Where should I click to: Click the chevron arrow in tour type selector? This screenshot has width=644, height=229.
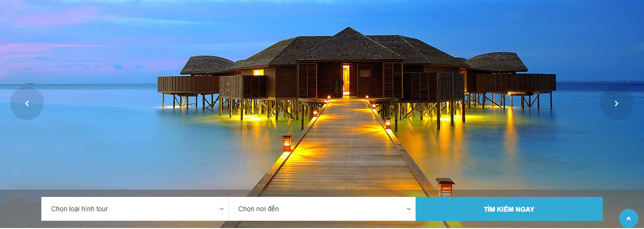pos(222,209)
